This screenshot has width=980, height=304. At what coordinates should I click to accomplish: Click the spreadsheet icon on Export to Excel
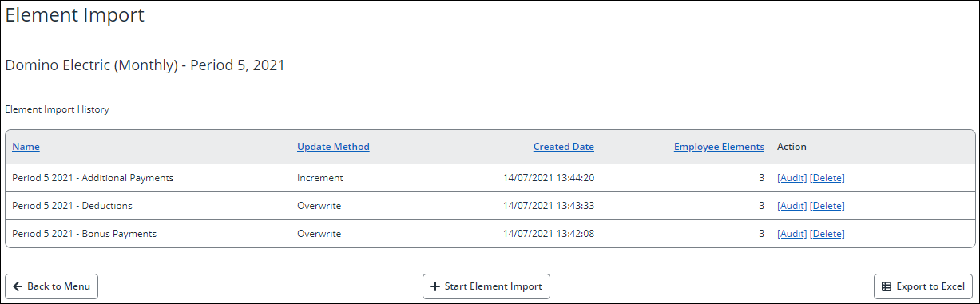pyautogui.click(x=887, y=286)
